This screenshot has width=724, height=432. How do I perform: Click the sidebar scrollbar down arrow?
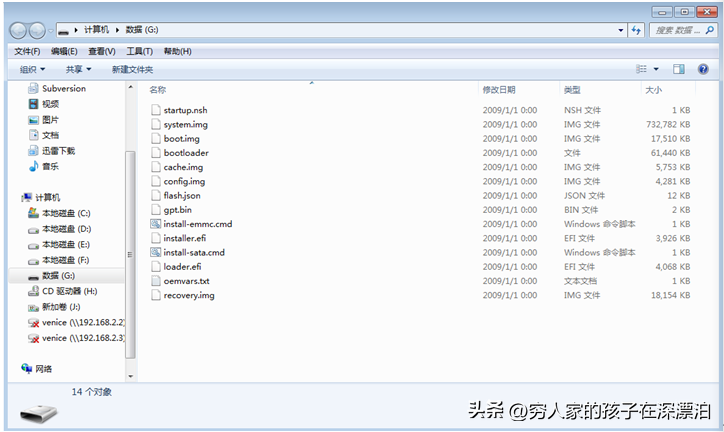pyautogui.click(x=130, y=376)
